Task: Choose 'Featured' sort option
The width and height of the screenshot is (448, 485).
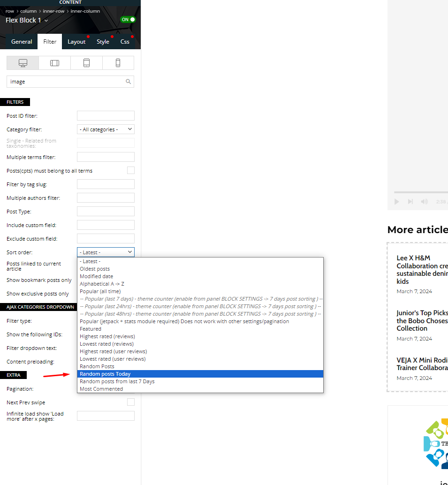Action: point(200,329)
